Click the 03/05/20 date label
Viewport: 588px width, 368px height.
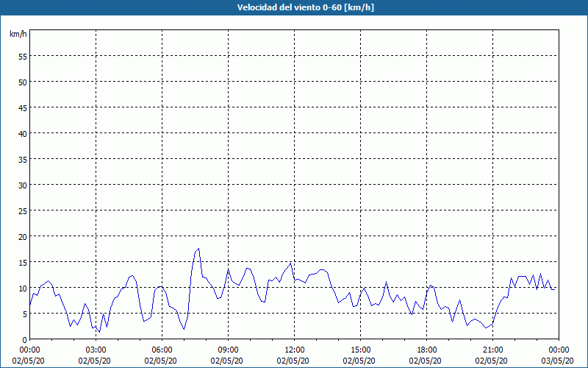557,361
